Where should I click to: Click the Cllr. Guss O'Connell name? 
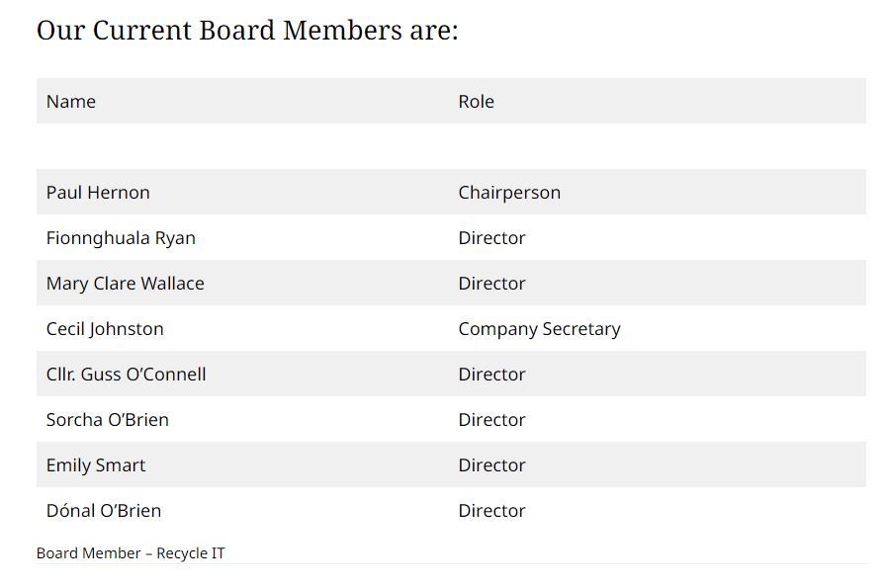tap(127, 375)
